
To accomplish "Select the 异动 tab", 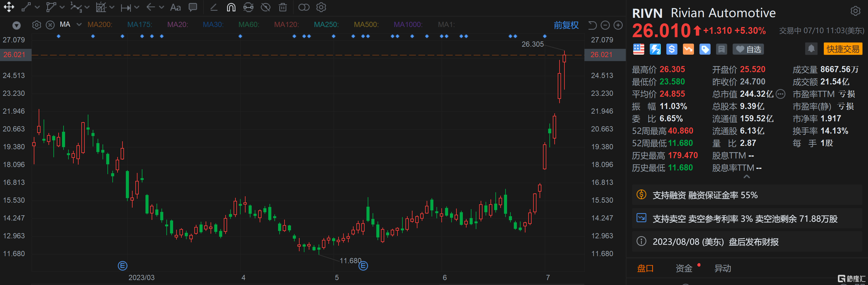I will 723,268.
